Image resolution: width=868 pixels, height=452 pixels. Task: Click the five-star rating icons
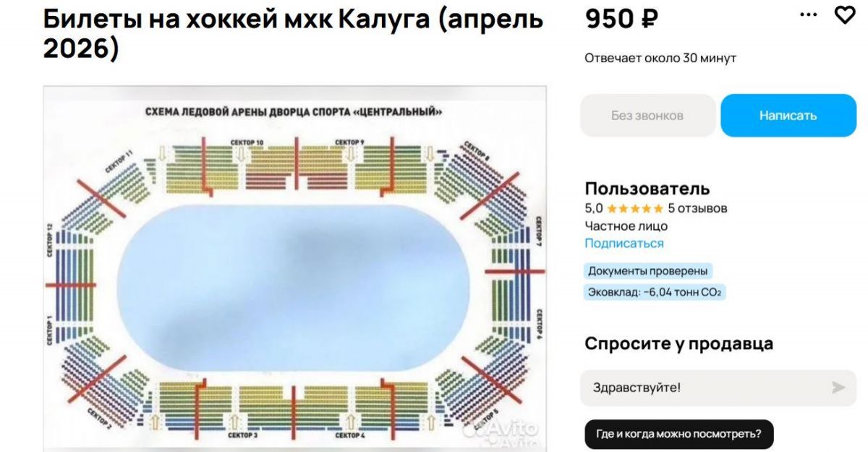pyautogui.click(x=634, y=208)
